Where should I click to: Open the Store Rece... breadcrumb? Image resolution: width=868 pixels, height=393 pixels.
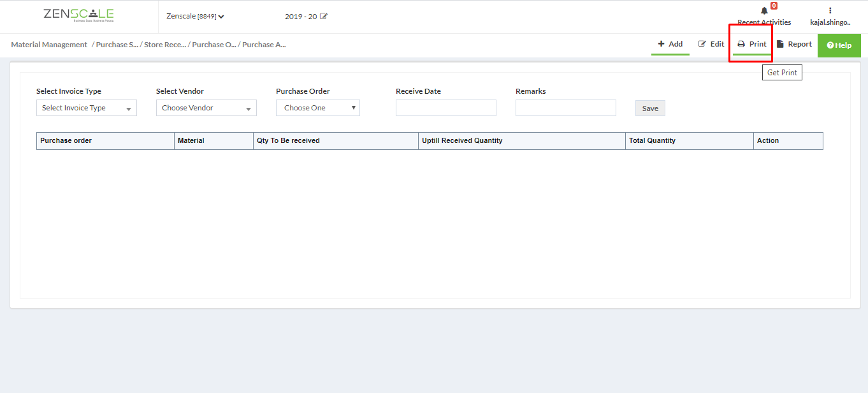pyautogui.click(x=165, y=45)
